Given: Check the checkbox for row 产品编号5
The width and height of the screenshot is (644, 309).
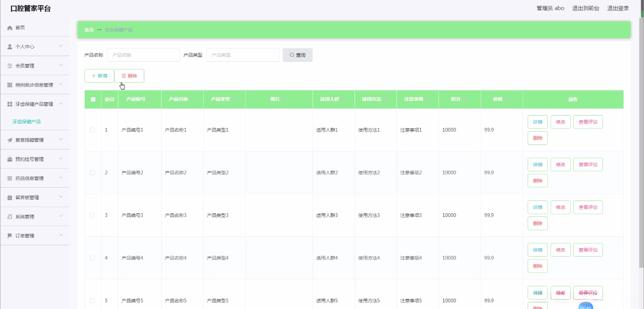Looking at the screenshot, I should tap(92, 301).
